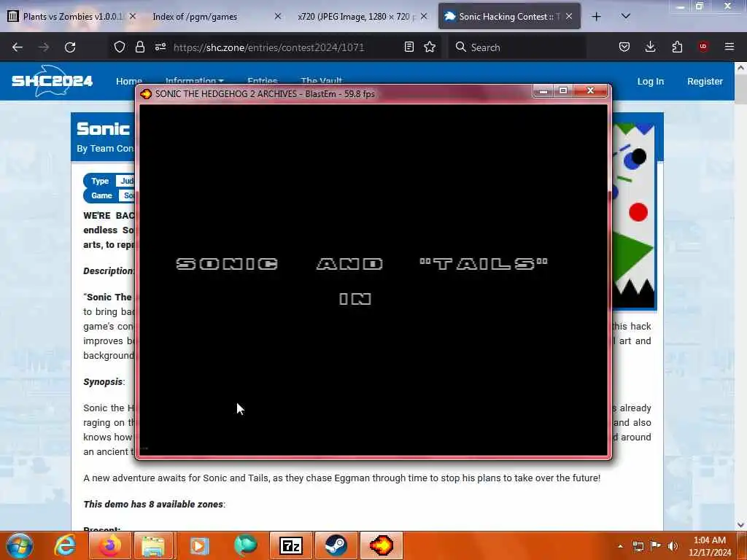Open SHC2024 site logo
Screen dimensions: 747x560
coord(53,80)
